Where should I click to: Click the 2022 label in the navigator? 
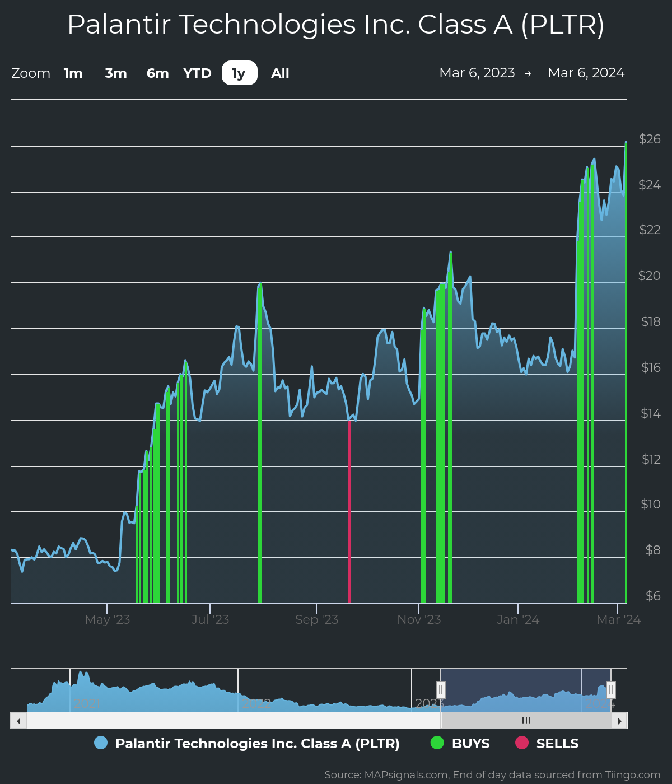click(x=256, y=703)
